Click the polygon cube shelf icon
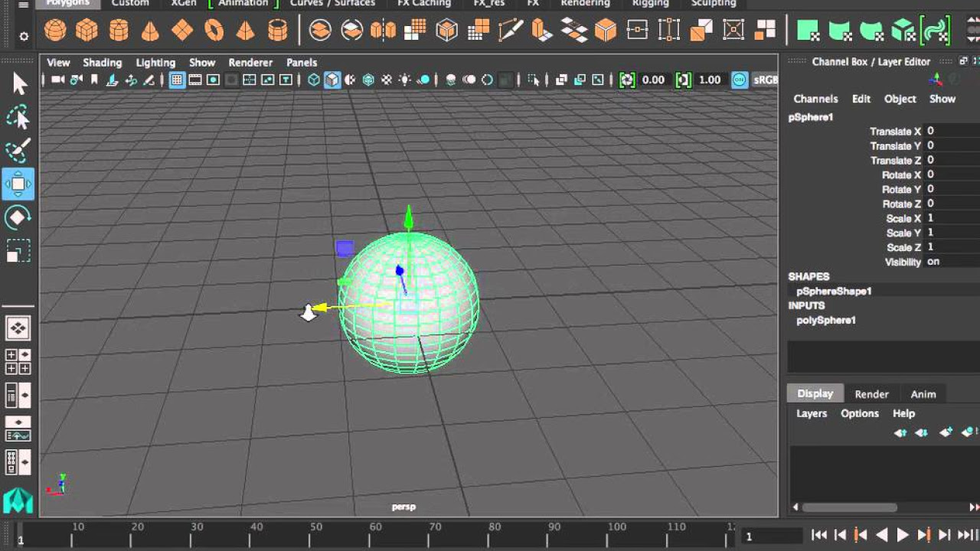Viewport: 980px width, 551px height. tap(87, 31)
